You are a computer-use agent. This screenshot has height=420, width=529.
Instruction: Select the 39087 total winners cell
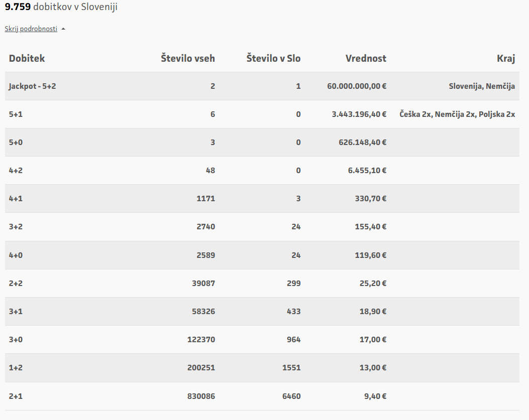[203, 283]
